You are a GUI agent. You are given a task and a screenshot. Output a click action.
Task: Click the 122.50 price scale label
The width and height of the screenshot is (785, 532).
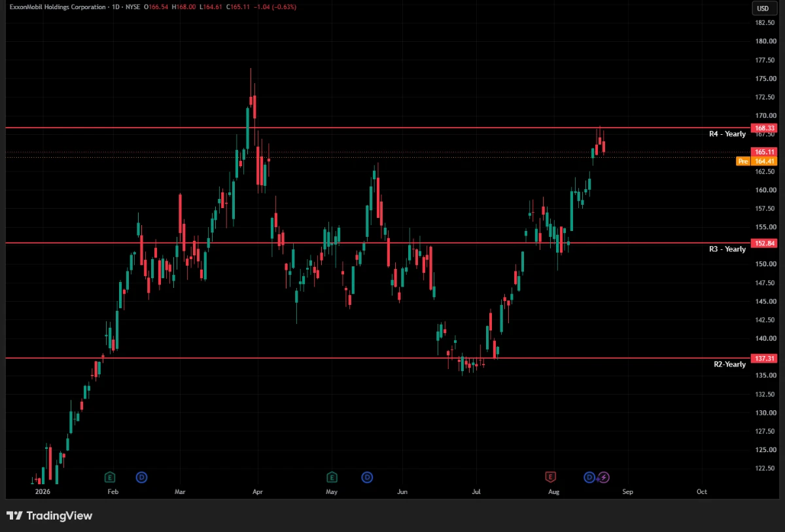tap(765, 469)
